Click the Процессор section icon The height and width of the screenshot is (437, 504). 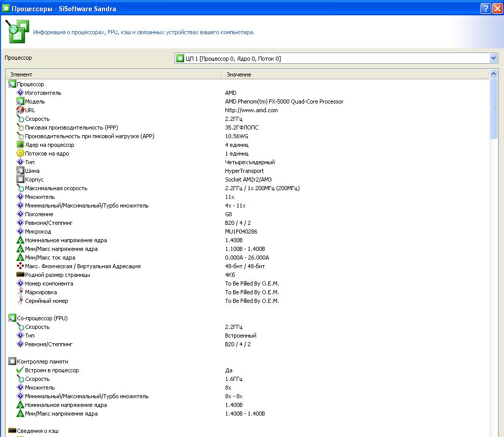pyautogui.click(x=12, y=84)
